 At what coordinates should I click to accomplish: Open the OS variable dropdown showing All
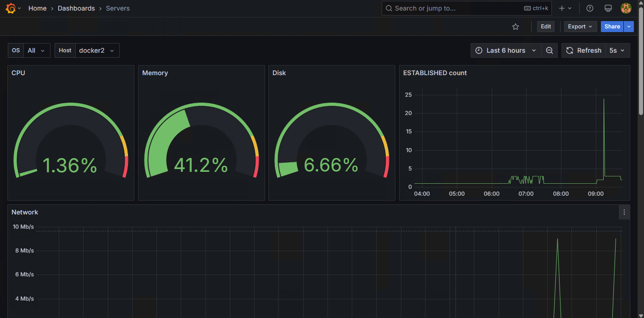tap(36, 50)
